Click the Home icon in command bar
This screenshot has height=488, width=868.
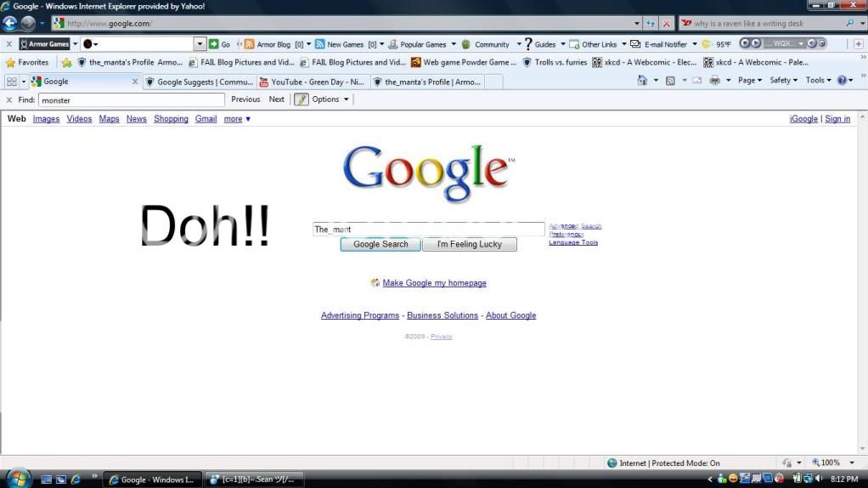point(642,80)
